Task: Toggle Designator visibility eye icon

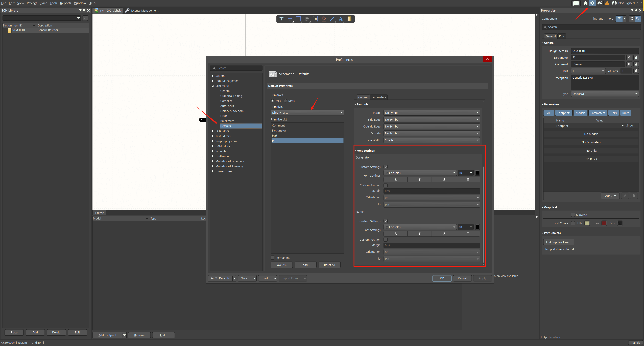Action: pos(629,58)
